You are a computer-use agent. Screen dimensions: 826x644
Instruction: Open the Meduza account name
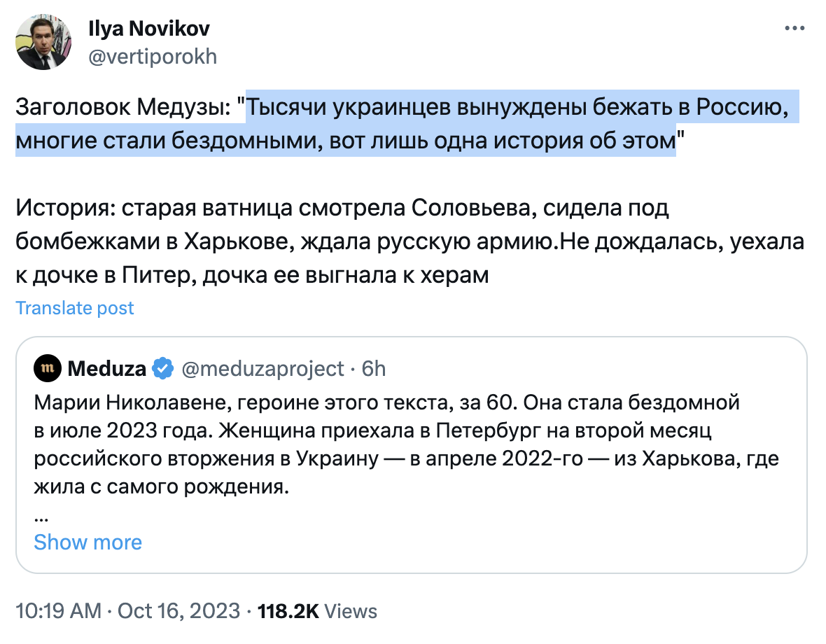click(107, 368)
